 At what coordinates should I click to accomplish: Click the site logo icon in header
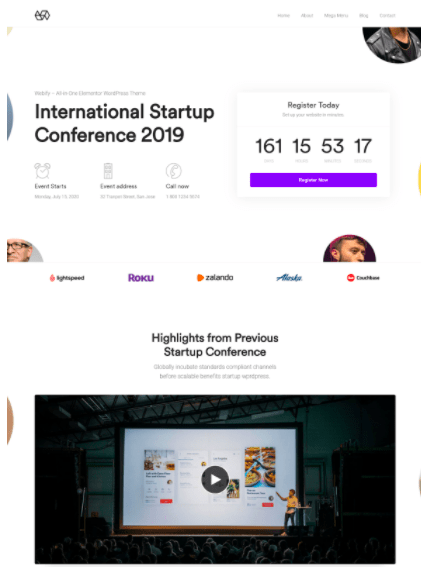pos(42,15)
